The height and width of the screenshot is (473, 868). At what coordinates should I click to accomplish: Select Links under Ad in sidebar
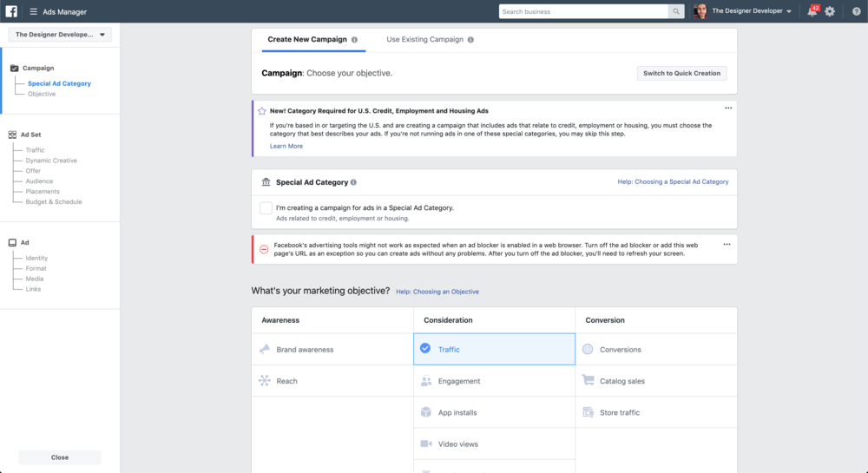(33, 289)
